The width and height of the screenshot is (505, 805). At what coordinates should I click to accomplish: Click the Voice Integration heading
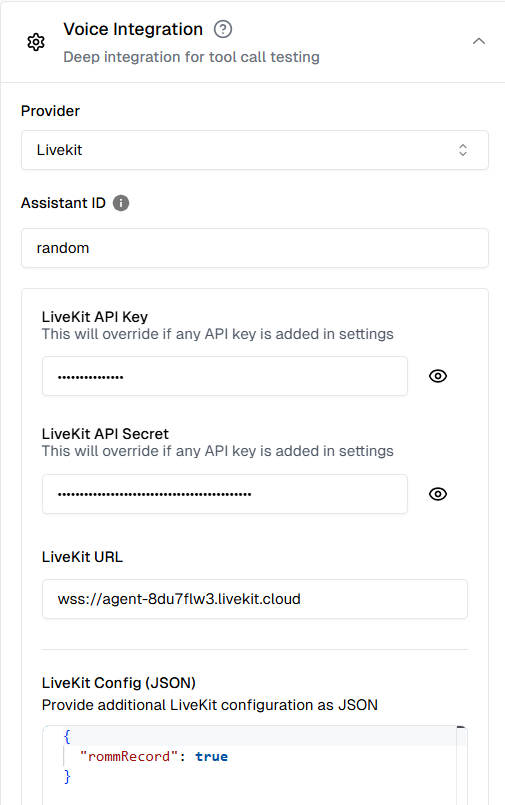pos(133,29)
